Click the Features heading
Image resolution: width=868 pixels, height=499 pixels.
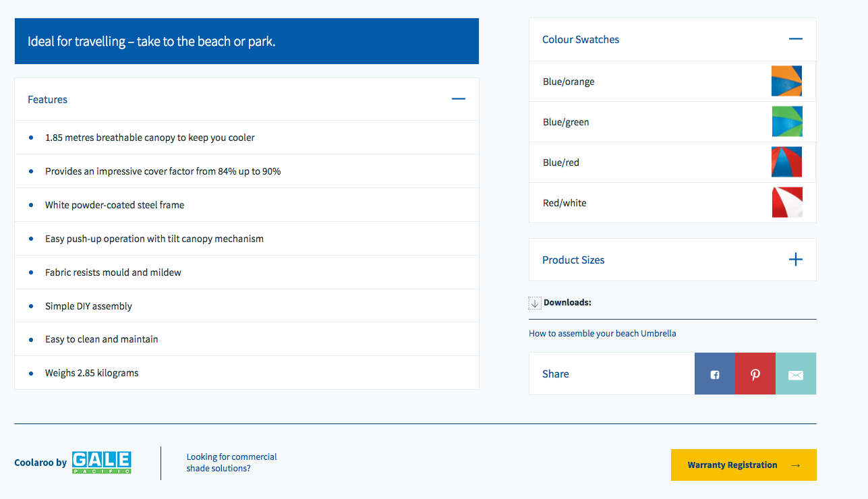coord(47,100)
